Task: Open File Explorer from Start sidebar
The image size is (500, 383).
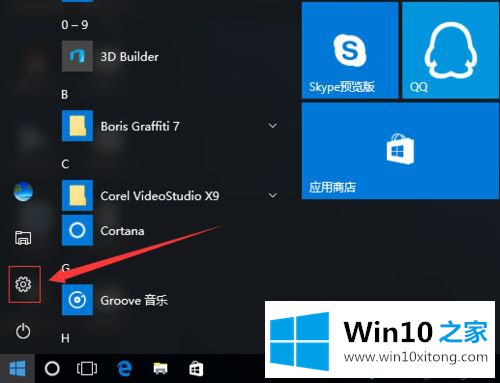Action: (23, 238)
